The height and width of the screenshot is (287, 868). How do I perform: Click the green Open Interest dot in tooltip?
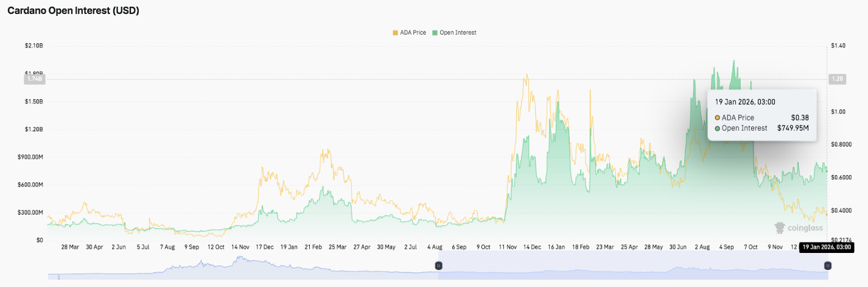pyautogui.click(x=718, y=128)
